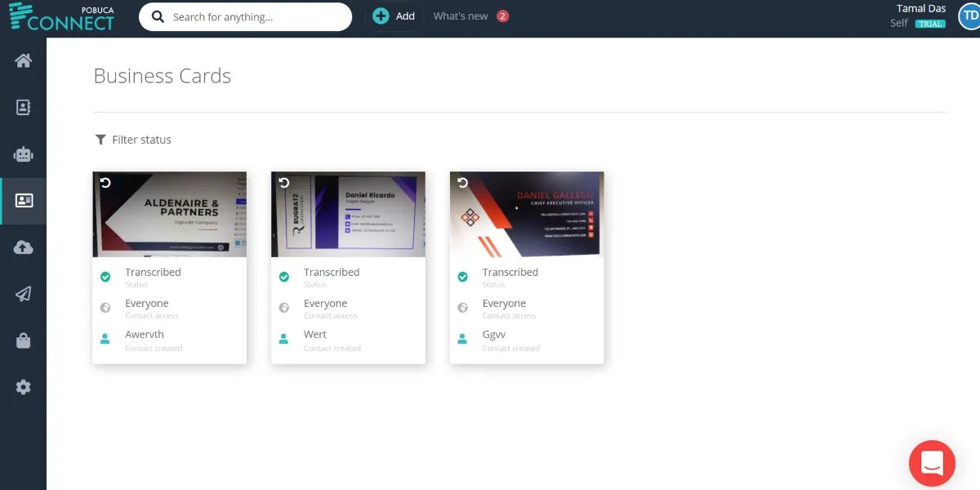Viewport: 980px width, 490px height.
Task: Click the search magnifier icon
Action: tap(158, 16)
